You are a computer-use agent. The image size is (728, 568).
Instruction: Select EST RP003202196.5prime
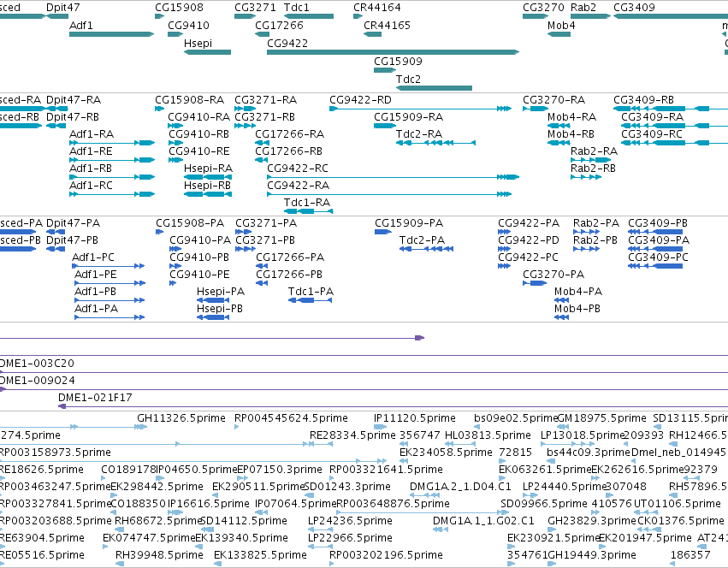[387, 555]
